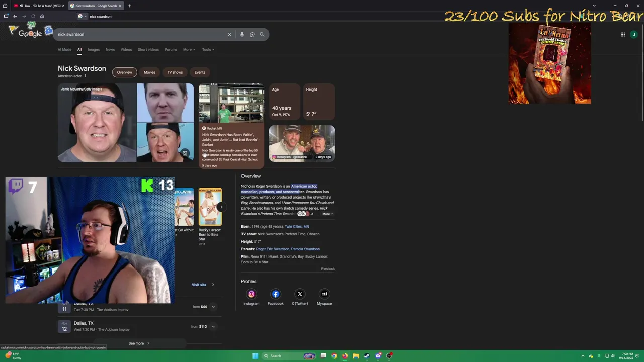The image size is (644, 362).
Task: Open the Instagram photo thumbnail
Action: point(301,143)
